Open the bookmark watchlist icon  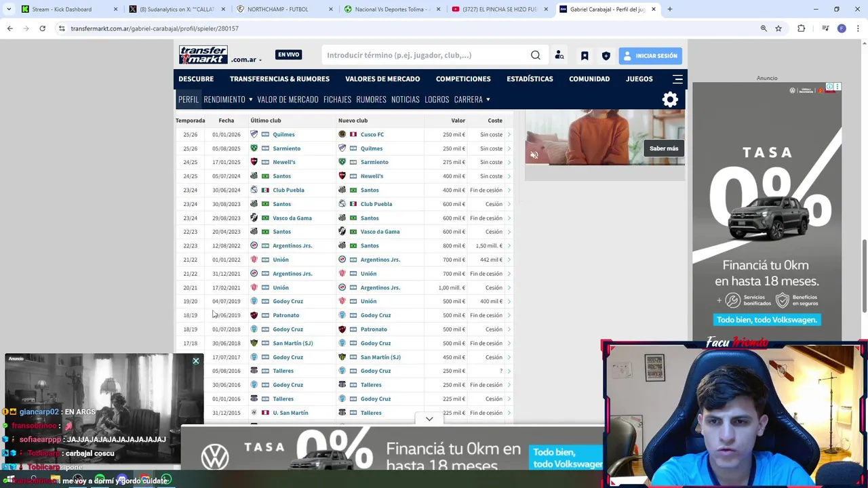[x=585, y=56]
